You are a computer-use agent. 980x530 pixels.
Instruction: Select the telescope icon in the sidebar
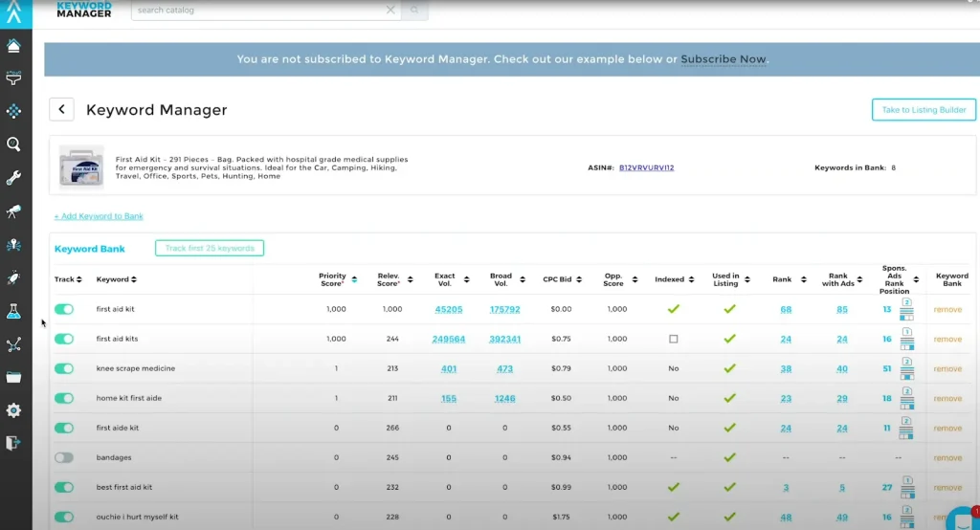[x=13, y=211]
